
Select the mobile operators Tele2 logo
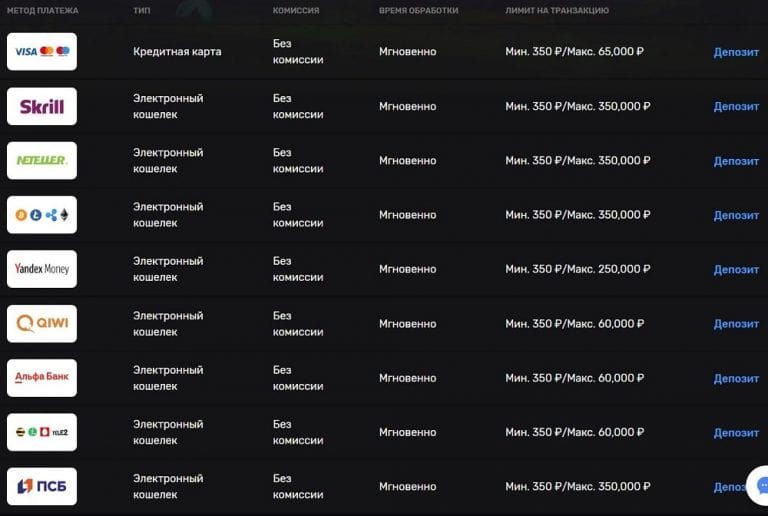42,432
